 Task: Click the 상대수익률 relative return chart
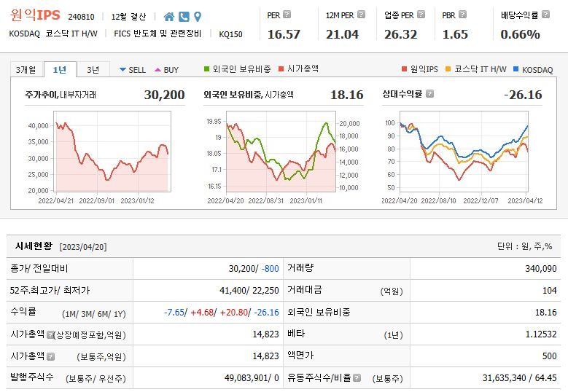click(x=464, y=152)
